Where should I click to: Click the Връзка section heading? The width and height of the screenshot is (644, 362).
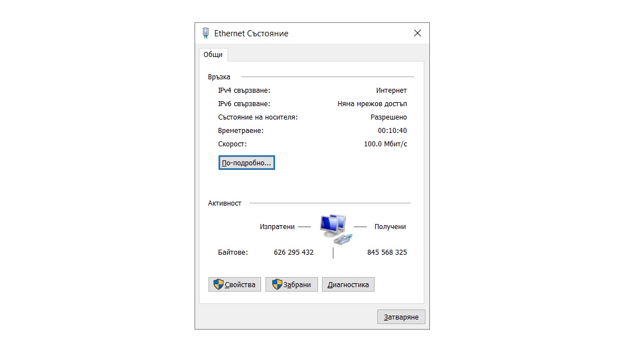point(219,77)
